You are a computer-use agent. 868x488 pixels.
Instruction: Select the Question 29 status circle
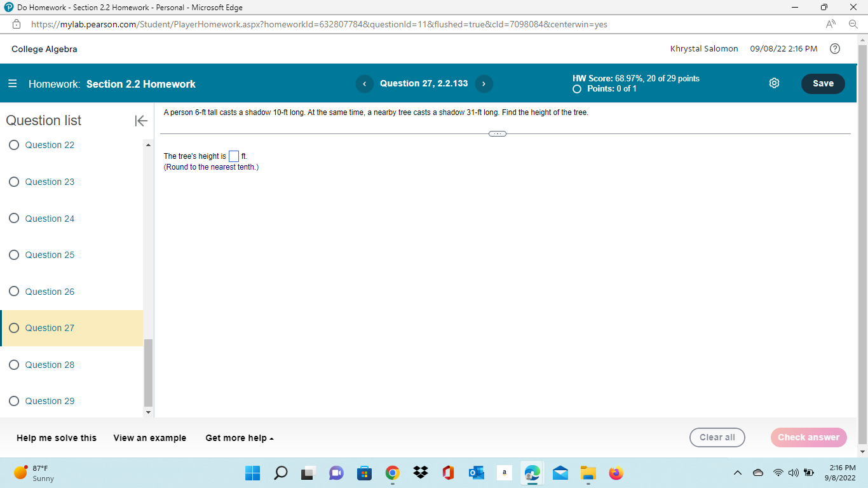pos(14,401)
